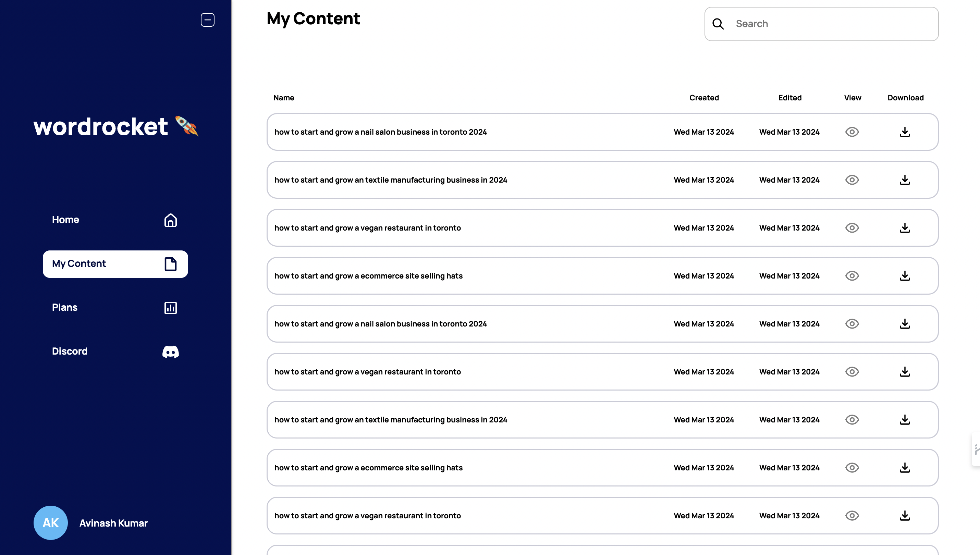
Task: Open the second nail salon business row
Action: coord(380,324)
